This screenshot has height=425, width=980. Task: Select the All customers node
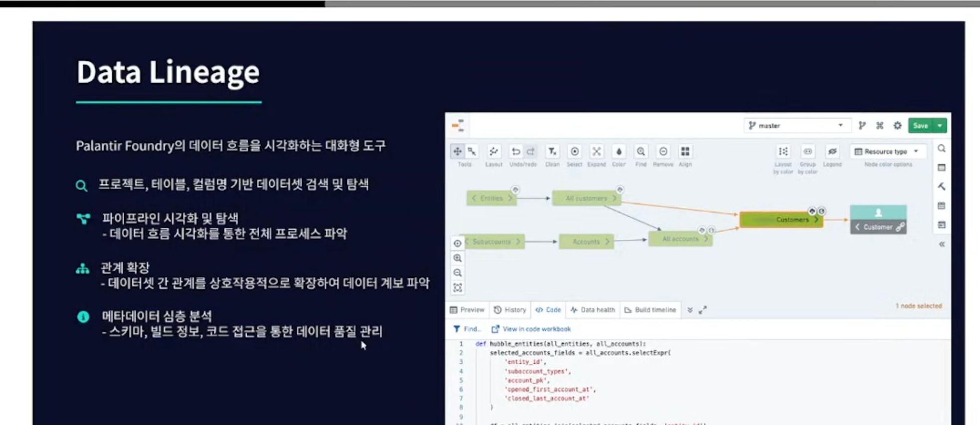(586, 198)
